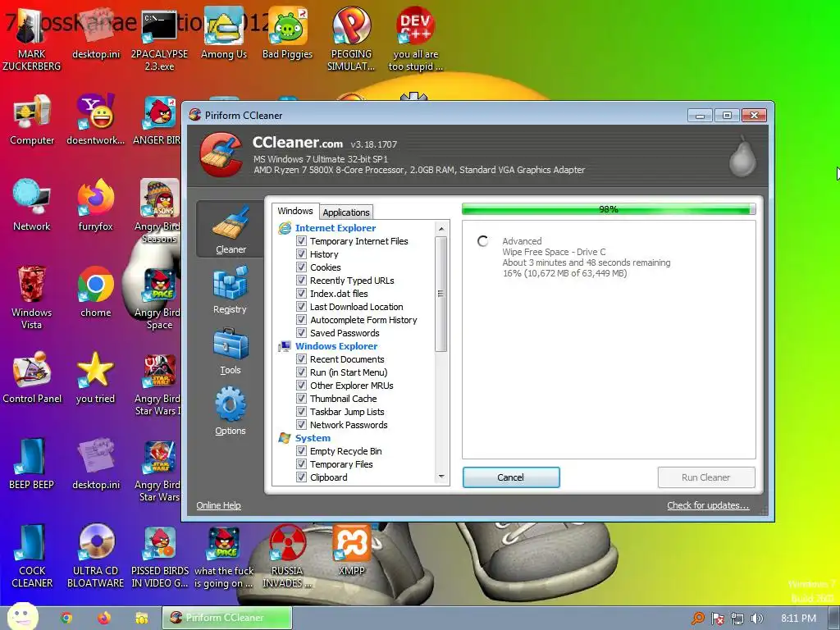Select the chome desktop icon
This screenshot has height=630, width=840.
96,292
